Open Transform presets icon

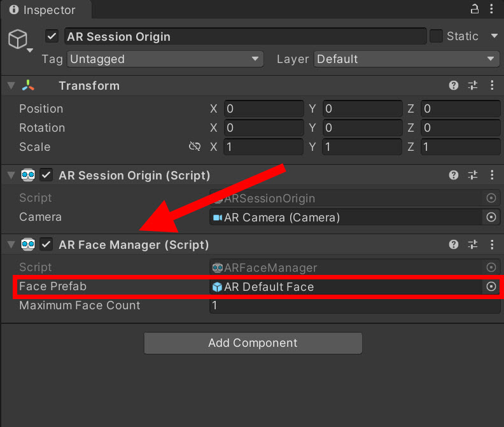coord(473,85)
